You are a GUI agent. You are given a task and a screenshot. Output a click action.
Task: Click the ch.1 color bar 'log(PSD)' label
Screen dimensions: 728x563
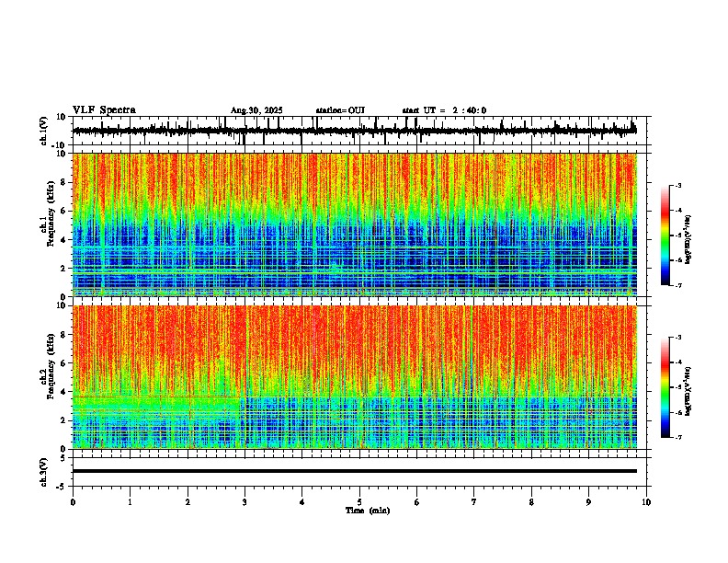click(688, 239)
